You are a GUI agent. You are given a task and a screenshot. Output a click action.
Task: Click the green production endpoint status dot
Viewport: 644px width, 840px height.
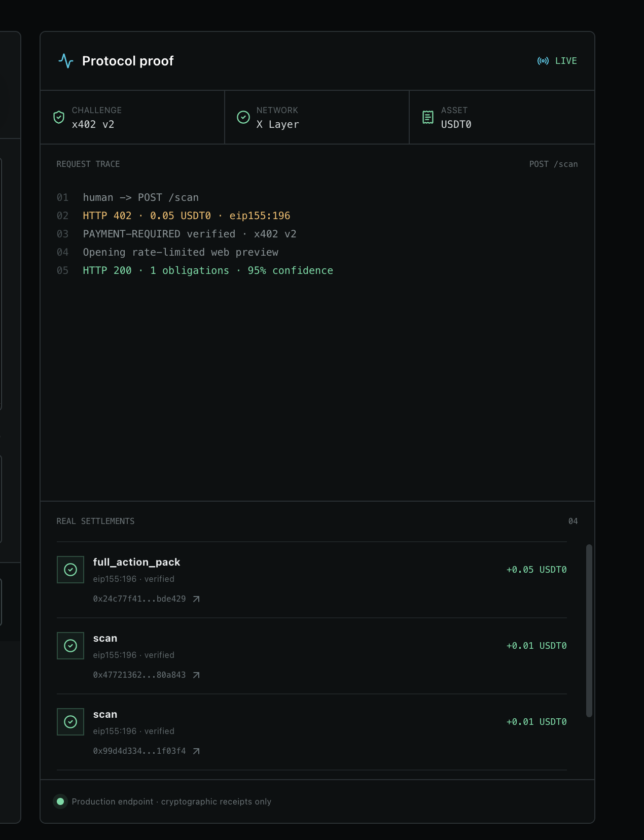pyautogui.click(x=60, y=801)
